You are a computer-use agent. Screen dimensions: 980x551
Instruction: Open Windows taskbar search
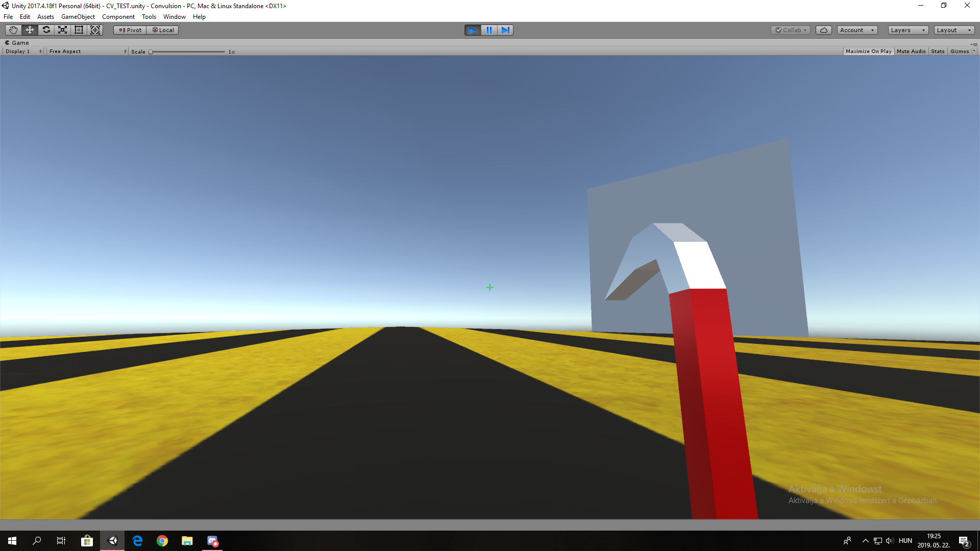37,541
